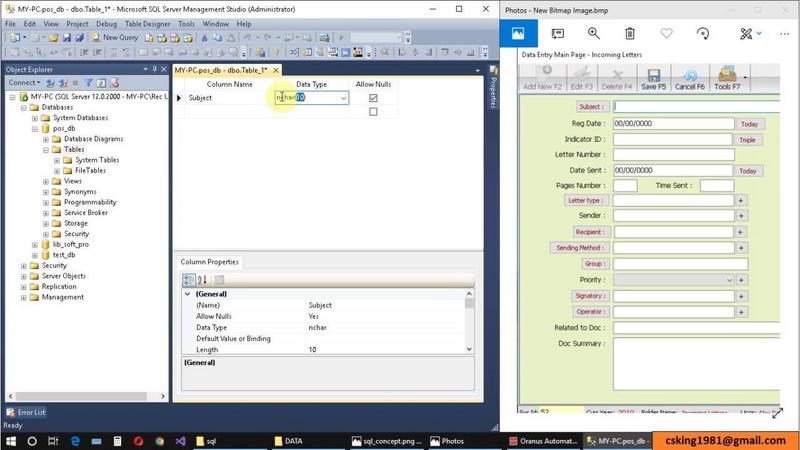
Task: Click the Edge browser icon on taskbar
Action: coord(76,441)
